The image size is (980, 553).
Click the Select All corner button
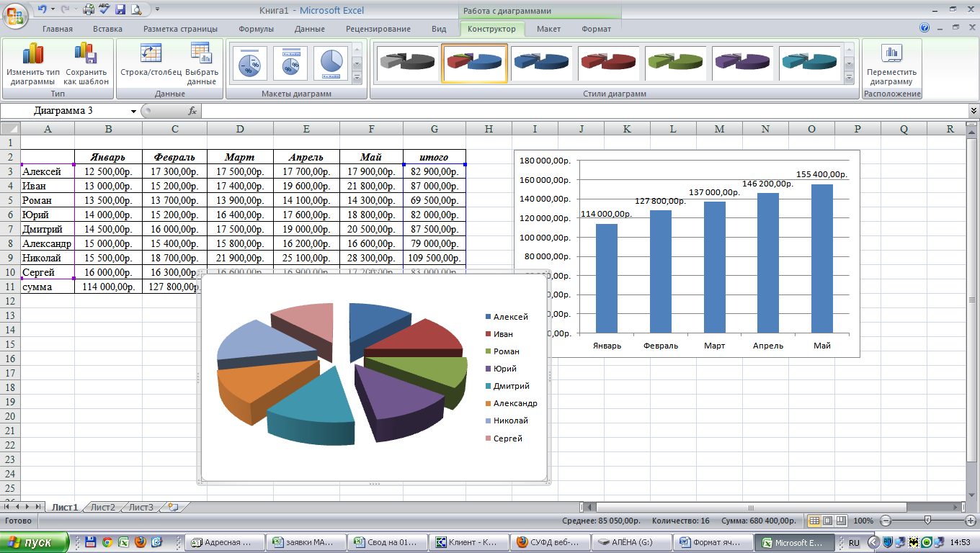(10, 129)
